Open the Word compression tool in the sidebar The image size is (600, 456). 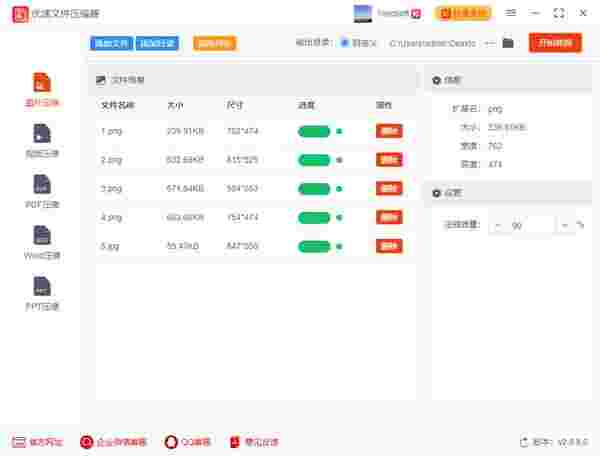[42, 242]
